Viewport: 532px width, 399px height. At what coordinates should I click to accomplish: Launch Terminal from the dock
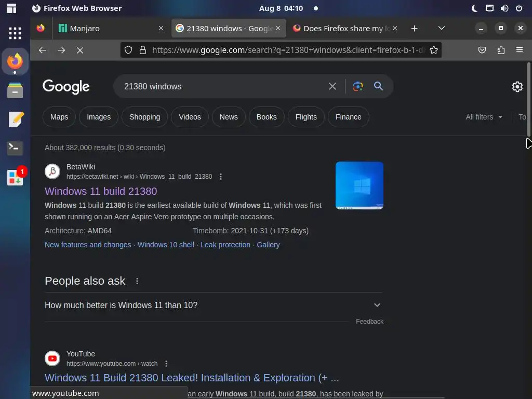point(15,148)
